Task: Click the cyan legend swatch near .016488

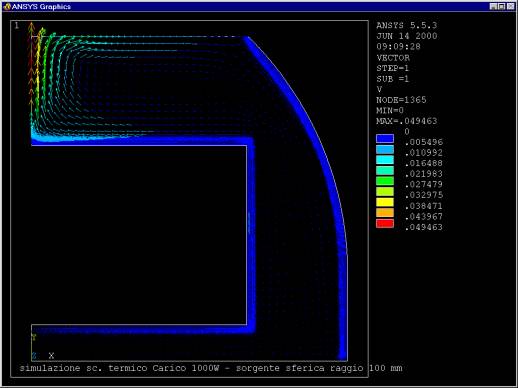Action: 385,160
